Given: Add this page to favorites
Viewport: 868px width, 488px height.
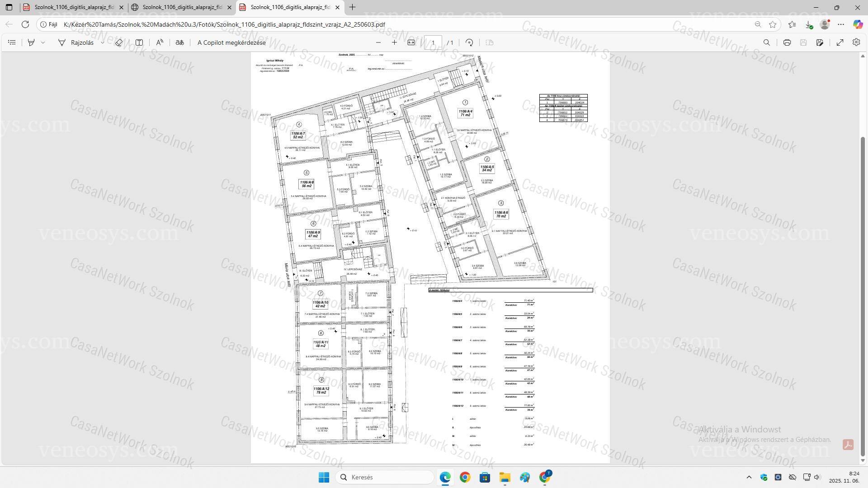Looking at the screenshot, I should (773, 24).
